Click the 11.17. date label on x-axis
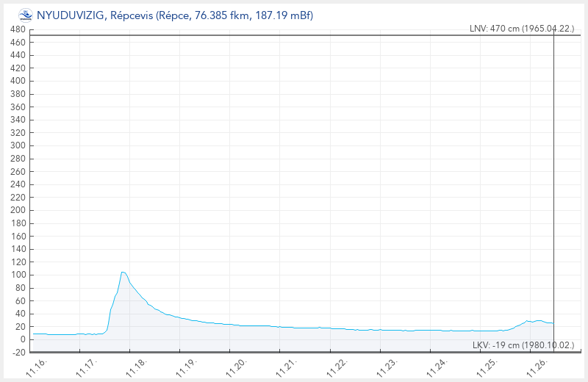The width and height of the screenshot is (588, 382). 87,365
